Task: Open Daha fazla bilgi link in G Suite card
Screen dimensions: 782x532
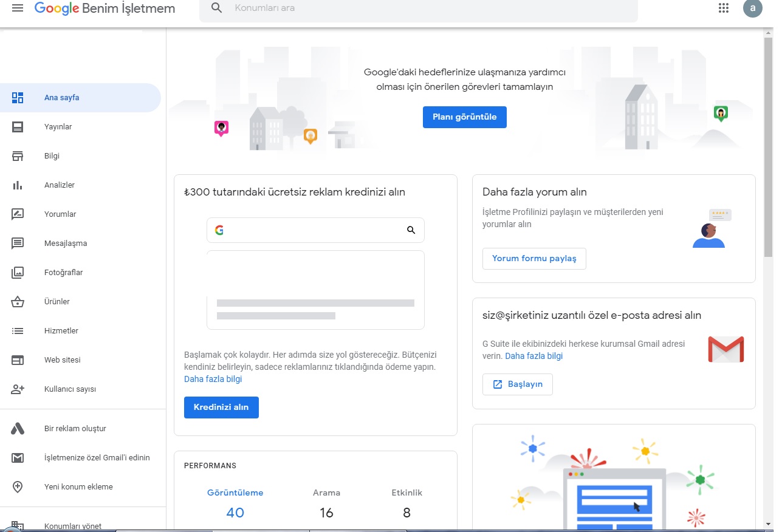Action: (x=534, y=356)
